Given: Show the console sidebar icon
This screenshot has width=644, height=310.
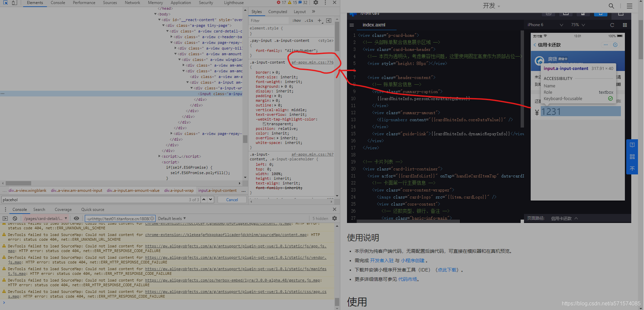Looking at the screenshot, I should (x=5, y=218).
